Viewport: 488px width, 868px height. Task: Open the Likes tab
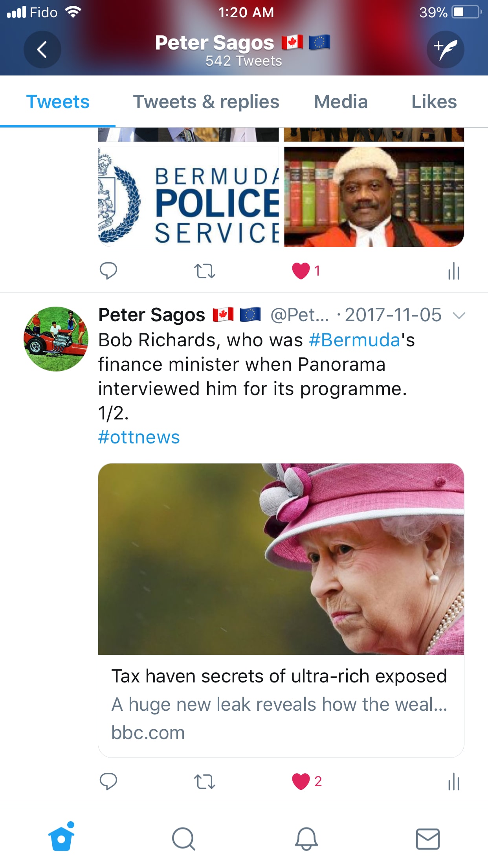pyautogui.click(x=434, y=102)
